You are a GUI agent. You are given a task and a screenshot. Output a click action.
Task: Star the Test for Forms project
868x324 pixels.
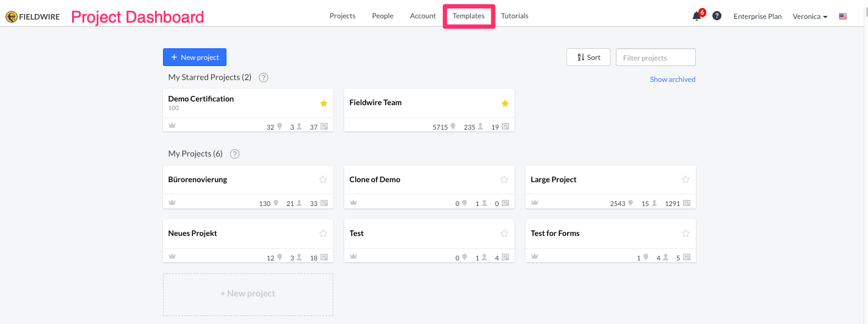685,234
